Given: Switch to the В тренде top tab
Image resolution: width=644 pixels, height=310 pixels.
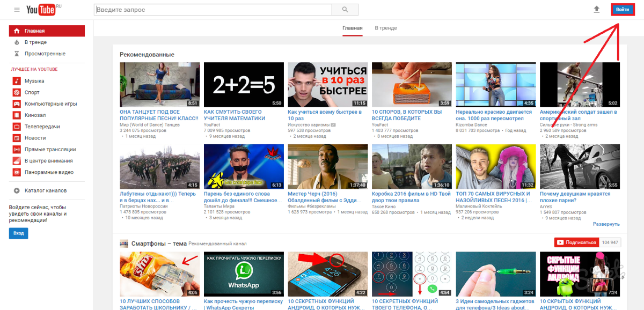Looking at the screenshot, I should point(386,28).
